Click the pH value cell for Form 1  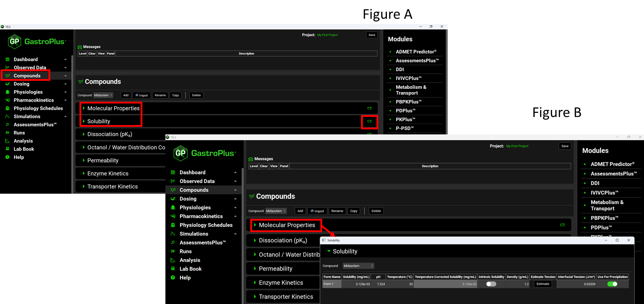click(378, 284)
